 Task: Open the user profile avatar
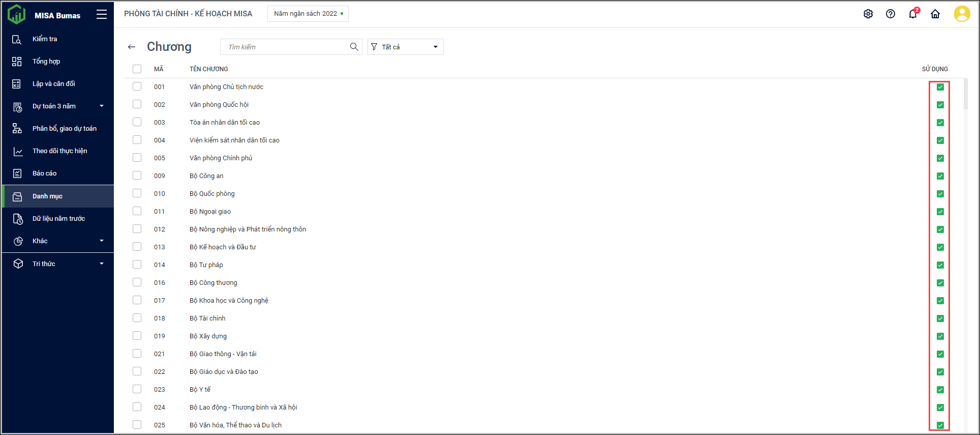pyautogui.click(x=962, y=14)
